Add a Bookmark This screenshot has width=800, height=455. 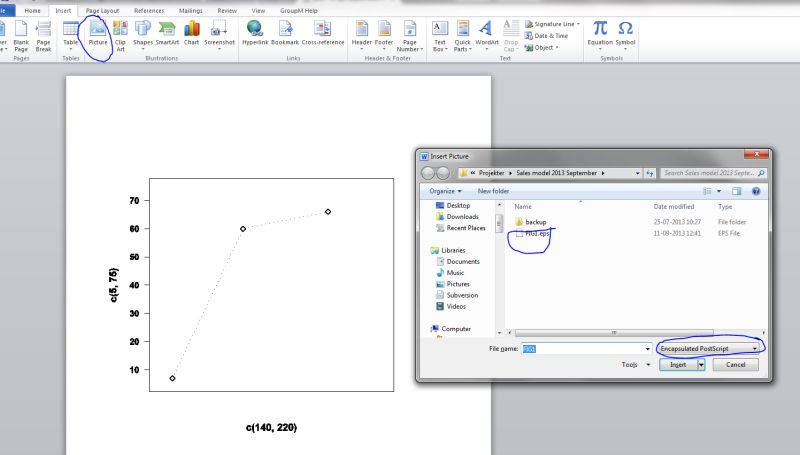(285, 34)
